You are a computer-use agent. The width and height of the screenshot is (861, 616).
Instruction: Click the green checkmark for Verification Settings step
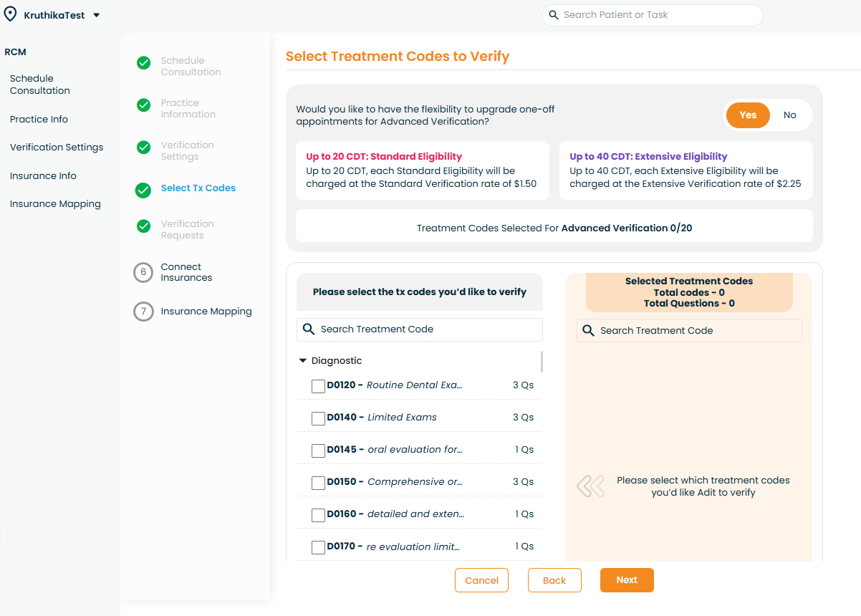click(144, 148)
